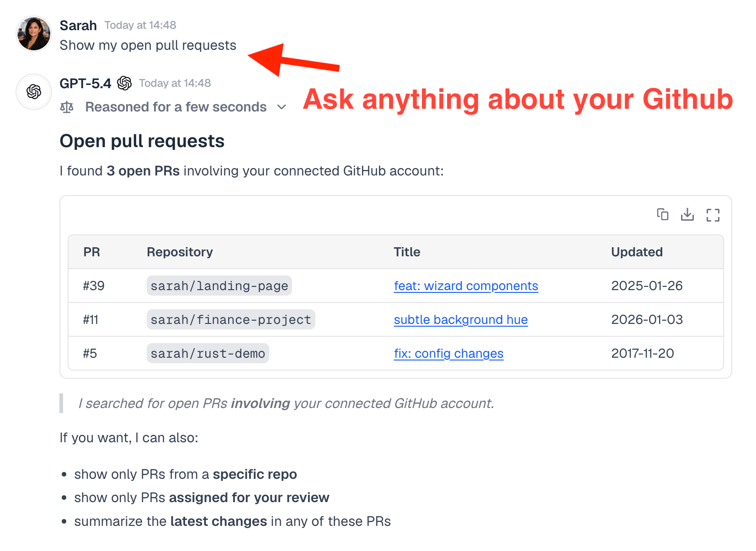Collapse reasoning using the chevron arrow
Image resolution: width=756 pixels, height=551 pixels.
282,107
